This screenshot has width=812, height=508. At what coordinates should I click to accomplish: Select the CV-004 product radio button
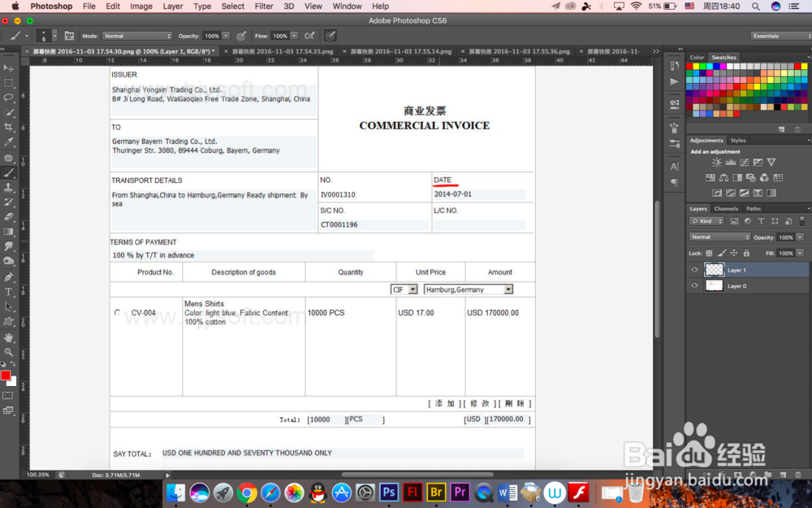[117, 313]
